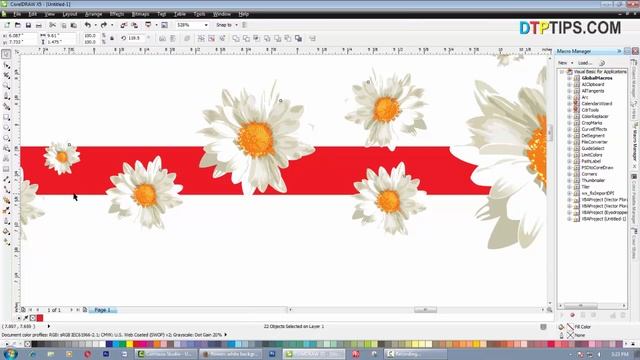Viewport: 640px width, 360px height.
Task: Open the Effects menu
Action: 117,14
